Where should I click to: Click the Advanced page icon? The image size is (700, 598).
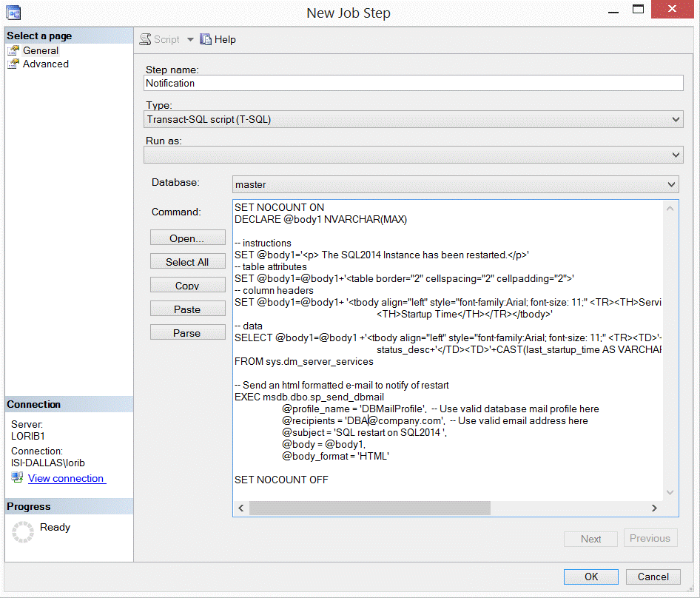coord(13,64)
